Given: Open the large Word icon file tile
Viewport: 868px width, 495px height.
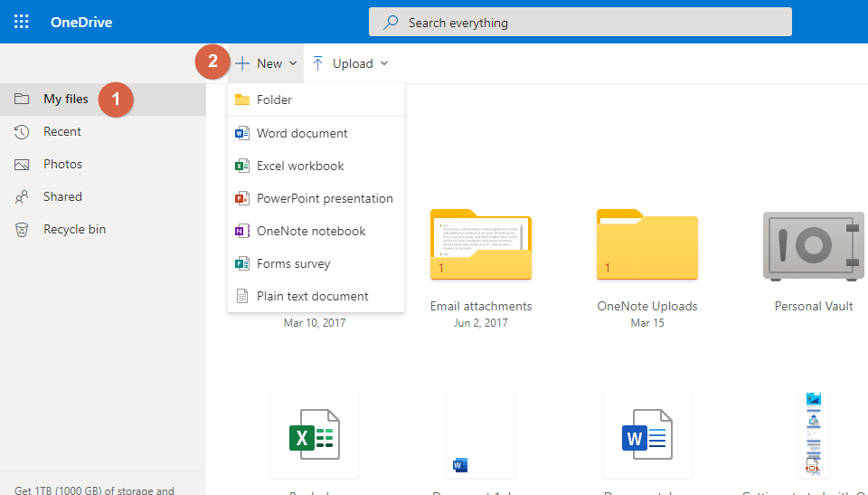Looking at the screenshot, I should point(647,434).
